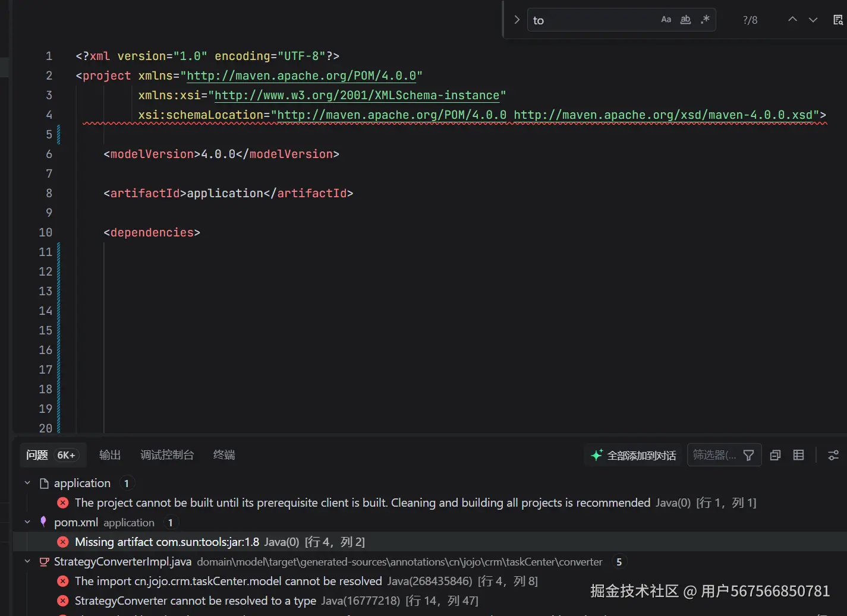Click the ?/8 match count text
847x616 pixels.
click(750, 20)
